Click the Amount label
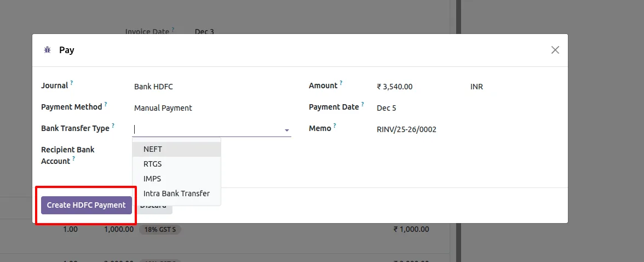The width and height of the screenshot is (644, 262). point(323,86)
